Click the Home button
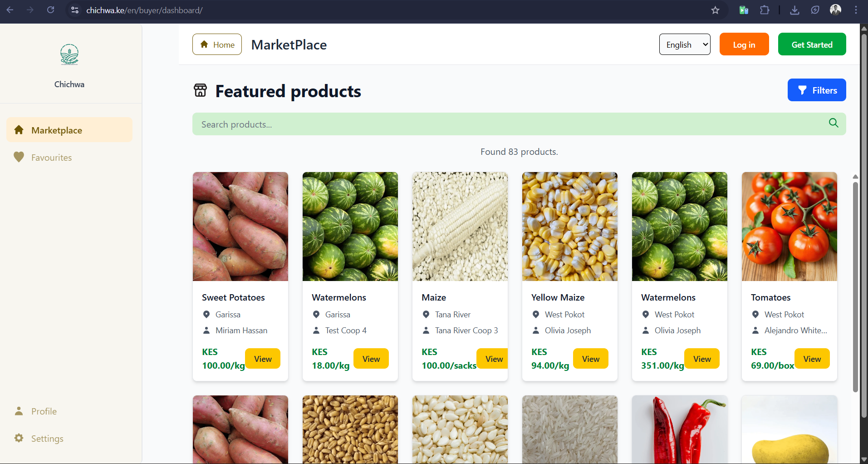The width and height of the screenshot is (868, 464). tap(217, 44)
